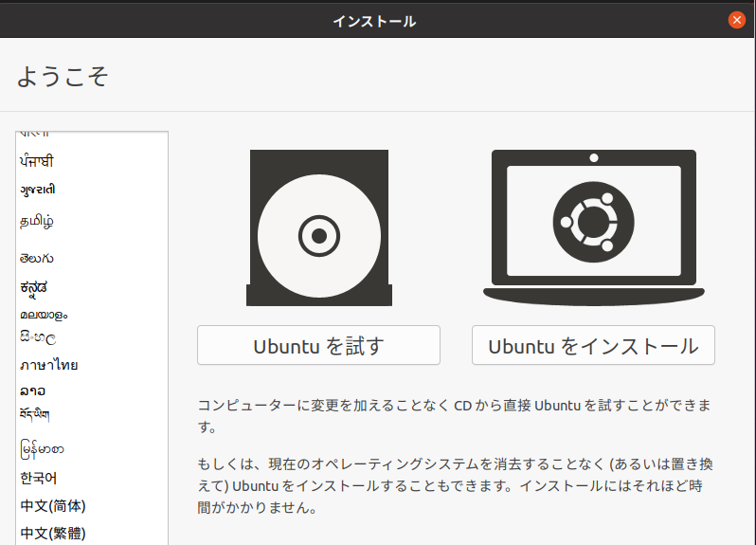This screenshot has height=545, width=756.
Task: Select 中文(繁體) in the language list
Action: point(53,533)
